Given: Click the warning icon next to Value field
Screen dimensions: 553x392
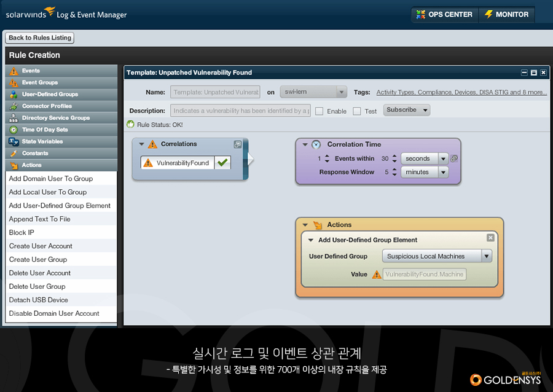Looking at the screenshot, I should 377,274.
